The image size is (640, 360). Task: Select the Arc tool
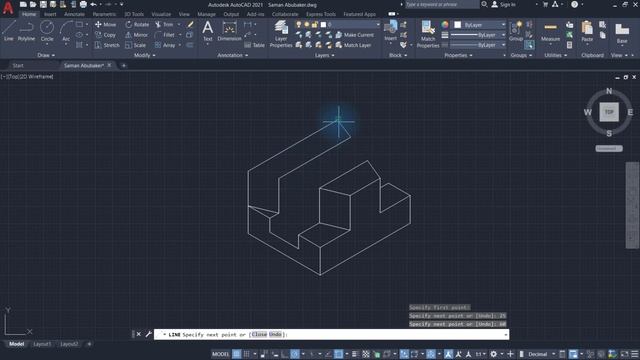(x=66, y=31)
